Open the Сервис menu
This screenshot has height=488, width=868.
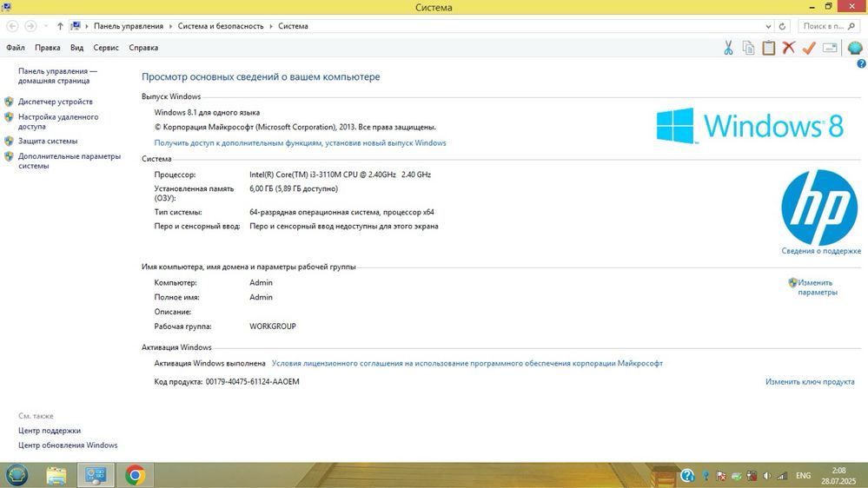(x=106, y=48)
